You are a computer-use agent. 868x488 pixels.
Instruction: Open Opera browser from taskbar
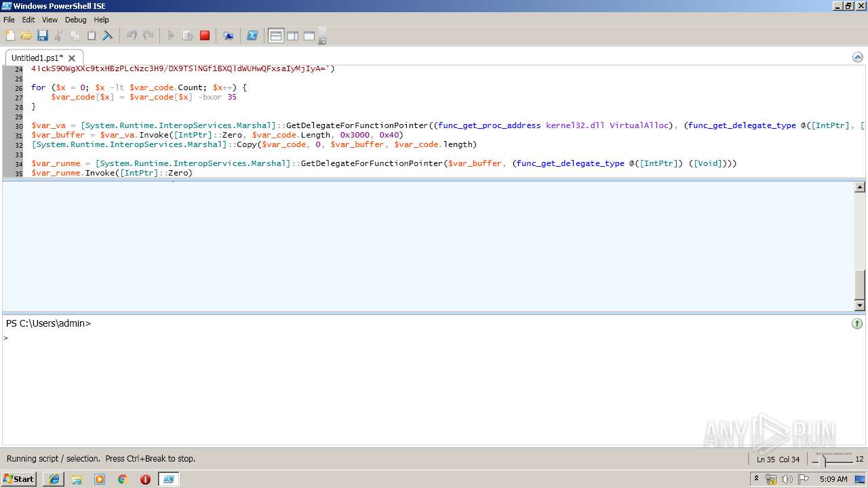tap(145, 479)
